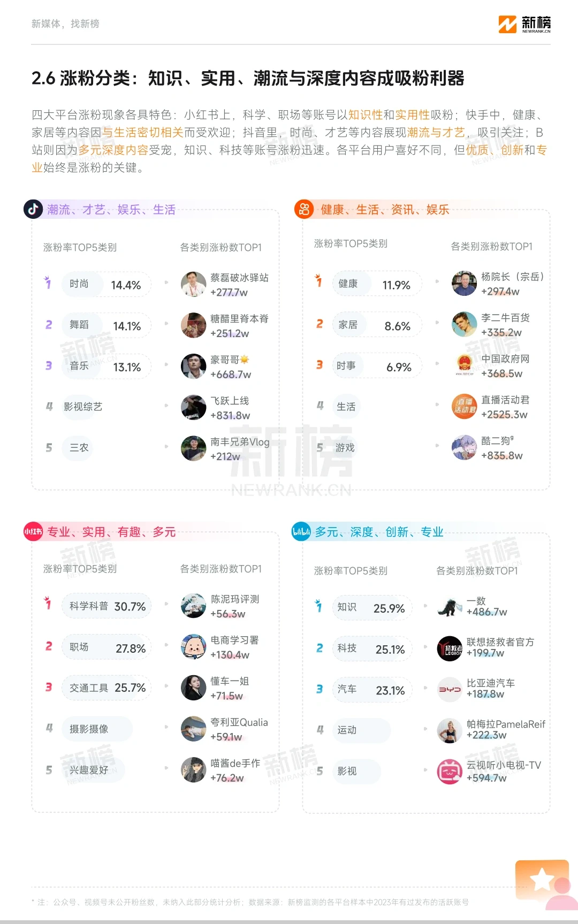The height and width of the screenshot is (924, 578).
Task: Click the 知识 25.9% category pill
Action: [372, 608]
